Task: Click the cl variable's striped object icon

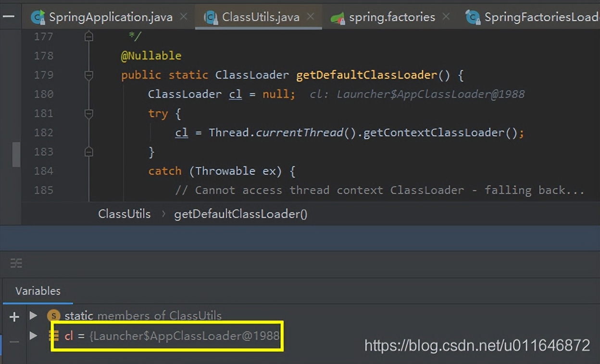Action: (54, 336)
